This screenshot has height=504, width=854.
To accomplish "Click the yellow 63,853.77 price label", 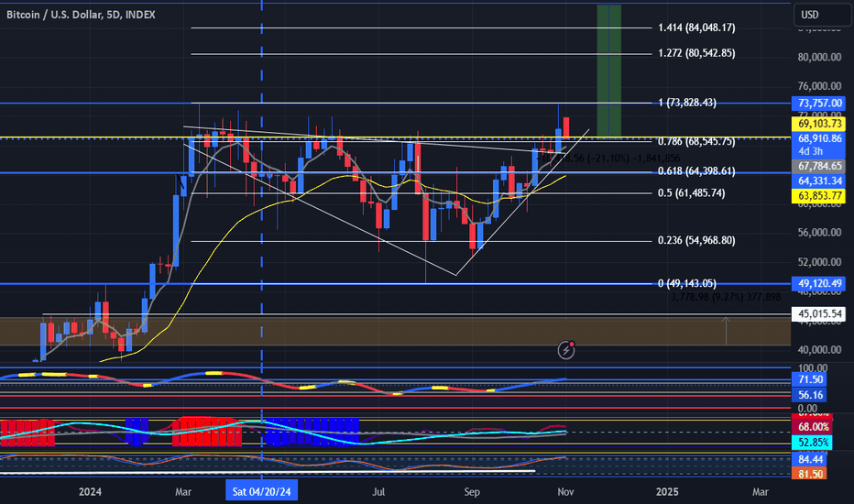I will 819,195.
